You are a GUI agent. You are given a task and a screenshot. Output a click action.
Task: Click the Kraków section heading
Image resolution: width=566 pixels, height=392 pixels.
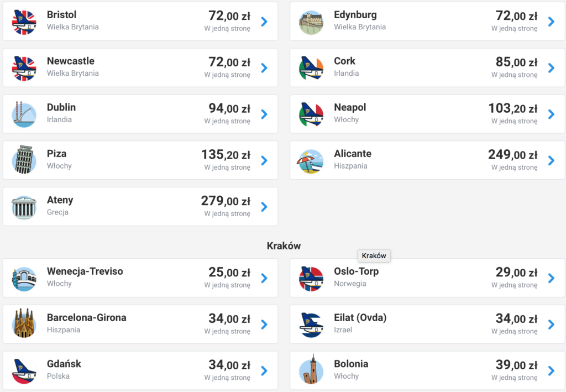284,245
